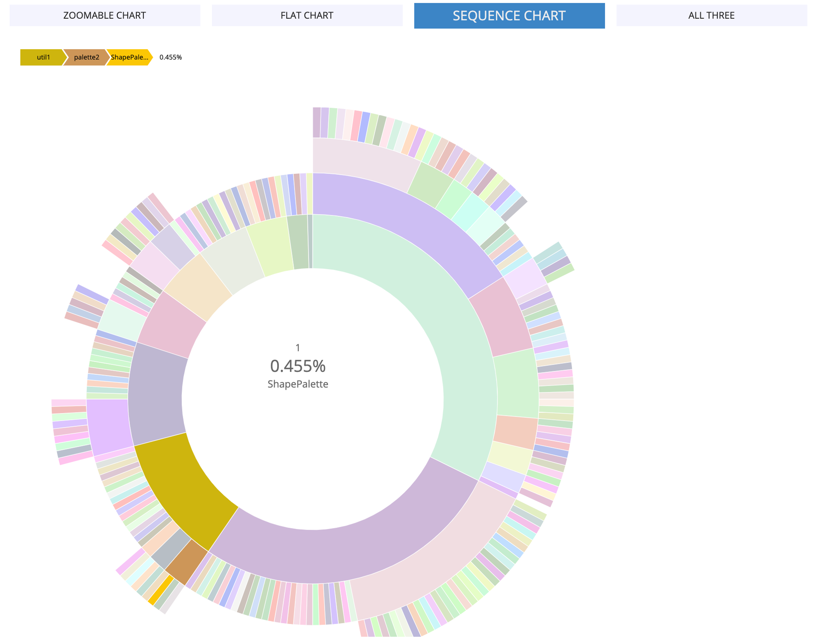Click the palette2 breadcrumb

[x=86, y=57]
